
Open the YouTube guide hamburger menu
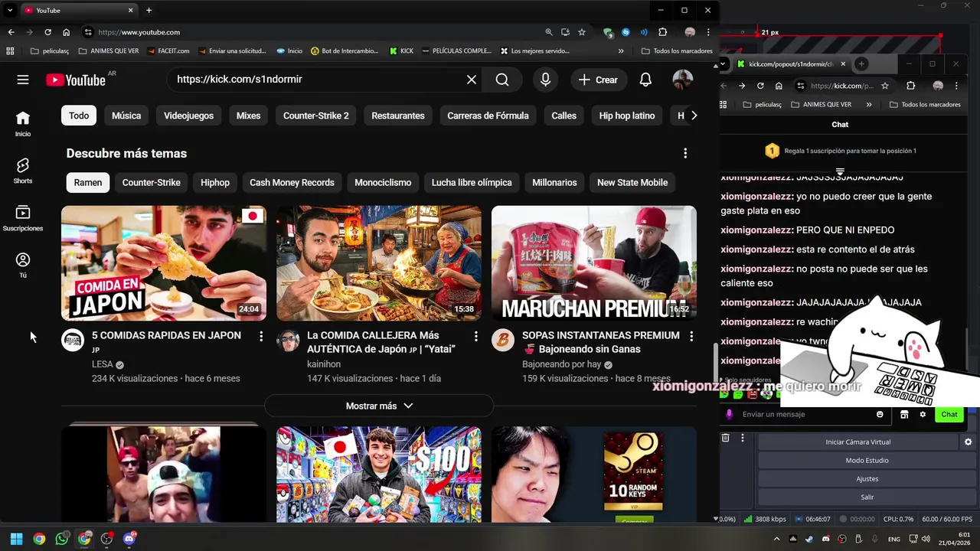23,80
